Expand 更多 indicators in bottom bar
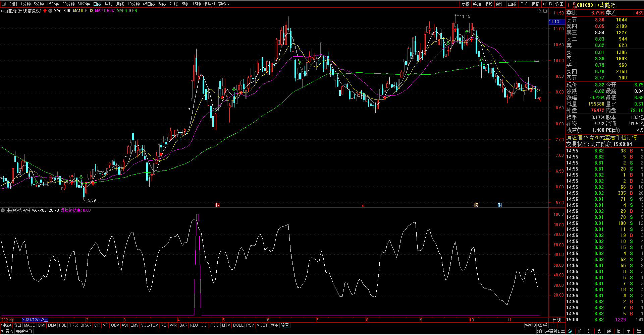 click(x=274, y=325)
